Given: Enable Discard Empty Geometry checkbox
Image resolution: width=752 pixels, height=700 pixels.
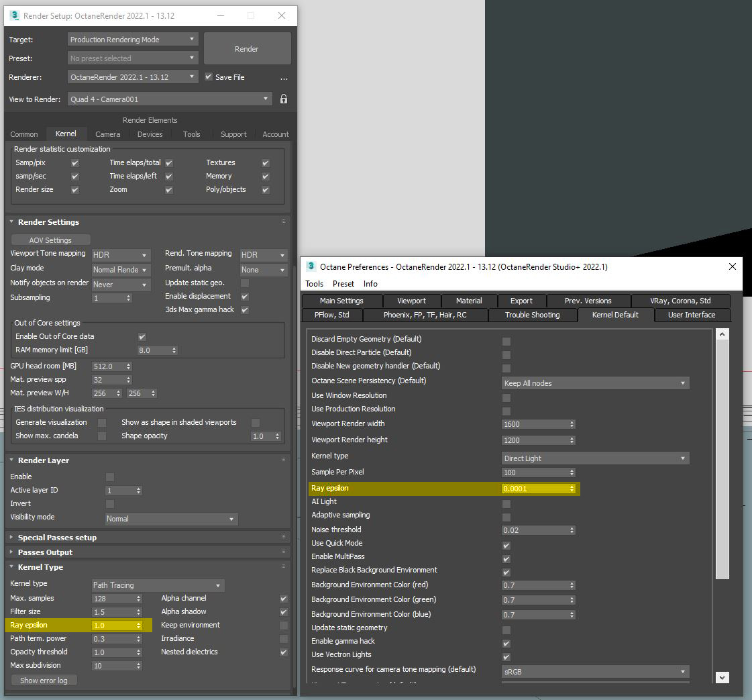Looking at the screenshot, I should point(506,342).
